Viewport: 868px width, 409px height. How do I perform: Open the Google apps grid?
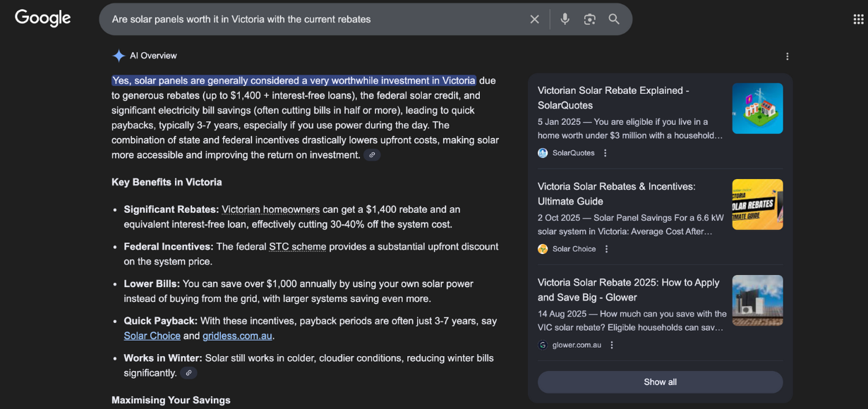click(858, 20)
